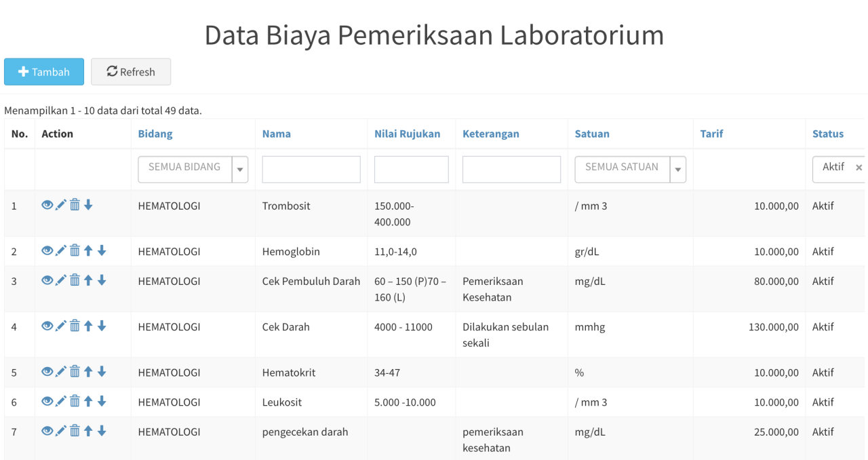
Task: Edit the Cek Darah entry
Action: pyautogui.click(x=61, y=326)
